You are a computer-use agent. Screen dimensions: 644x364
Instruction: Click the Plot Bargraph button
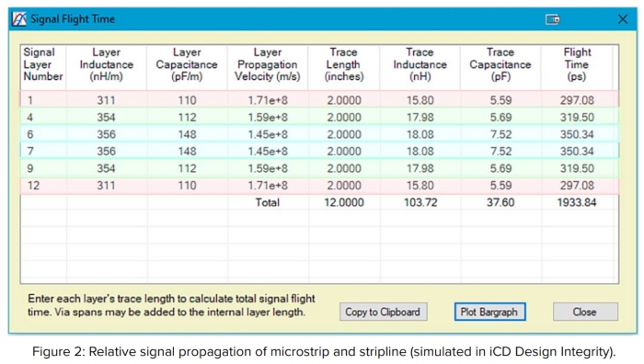click(x=489, y=312)
